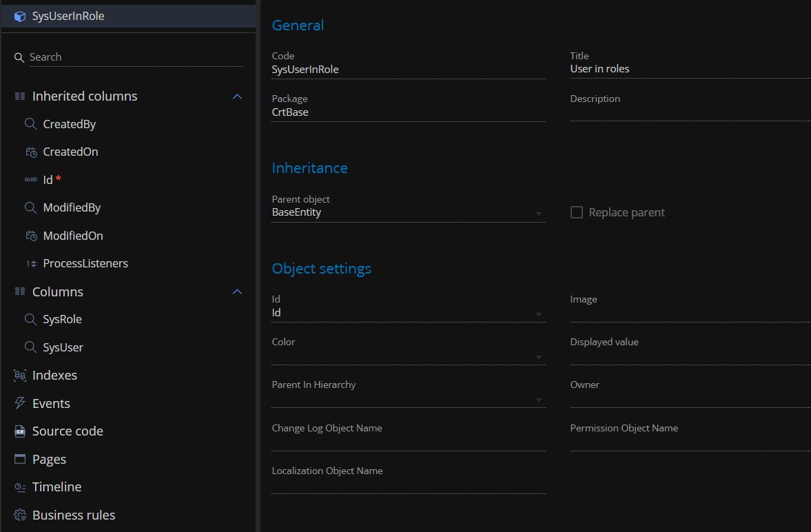Click the Source code file icon
This screenshot has width=811, height=532.
click(x=20, y=431)
